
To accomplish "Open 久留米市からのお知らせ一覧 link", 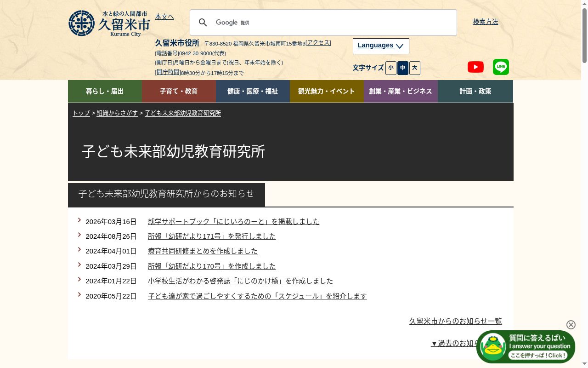I will tap(455, 321).
